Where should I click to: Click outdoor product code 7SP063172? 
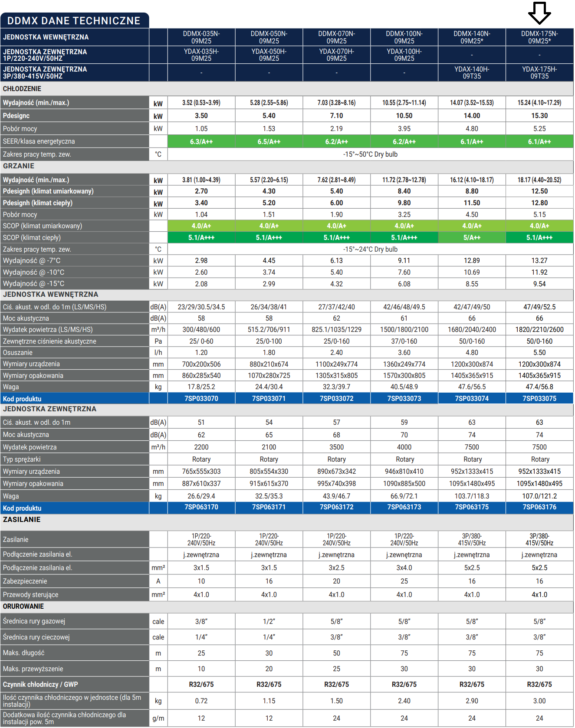337,507
